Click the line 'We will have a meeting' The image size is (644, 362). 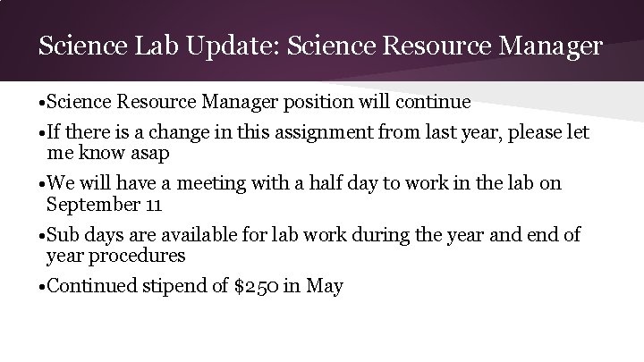[304, 183]
